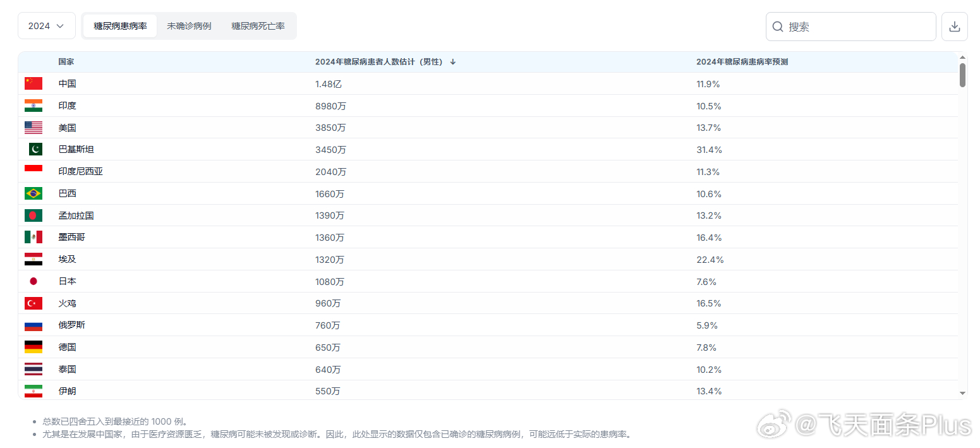
Task: Select the 伊朗 country name
Action: coord(67,390)
